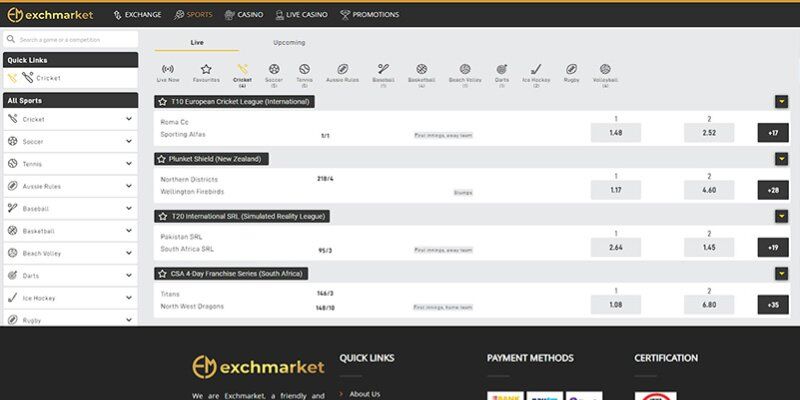
Task: Select the Tennis filter in the sport icons row
Action: (305, 75)
